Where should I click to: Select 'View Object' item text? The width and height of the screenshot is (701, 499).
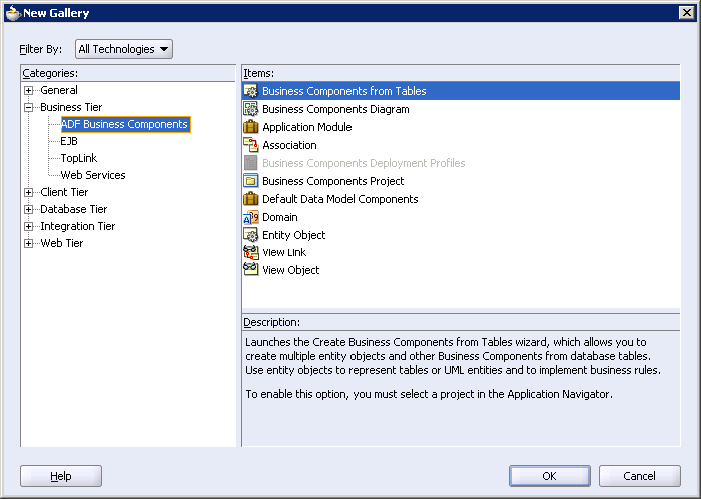point(291,270)
